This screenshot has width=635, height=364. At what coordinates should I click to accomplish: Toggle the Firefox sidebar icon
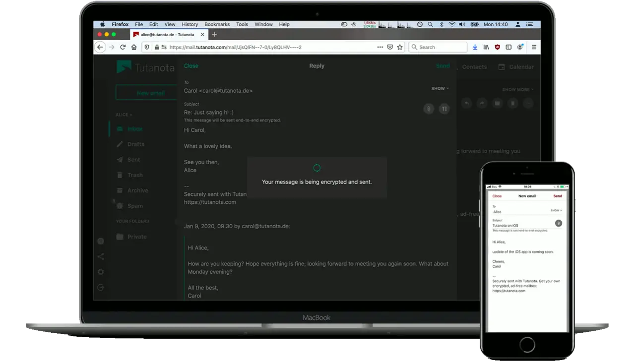[x=508, y=47]
